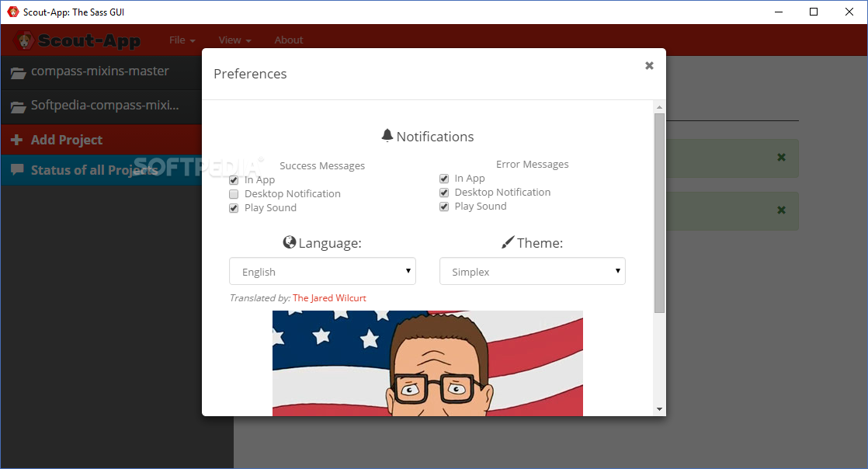Click the Scout-App dog logo
This screenshot has width=868, height=469.
(24, 40)
